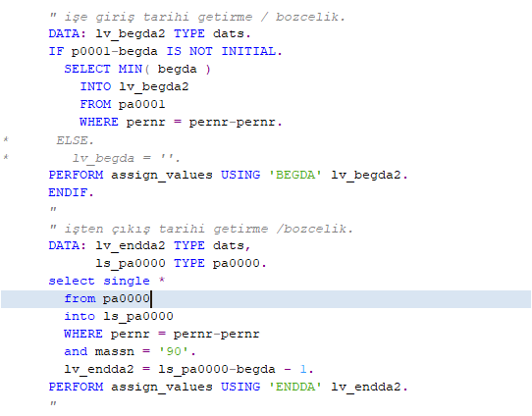The width and height of the screenshot is (532, 416).
Task: Click the line "and massn = '90'."
Action: click(130, 351)
